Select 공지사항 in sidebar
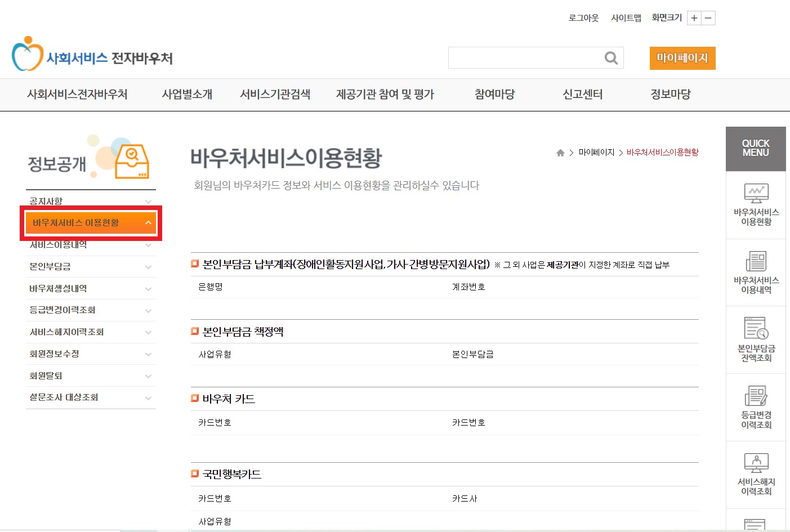Screen dimensions: 790x532 click(x=91, y=202)
